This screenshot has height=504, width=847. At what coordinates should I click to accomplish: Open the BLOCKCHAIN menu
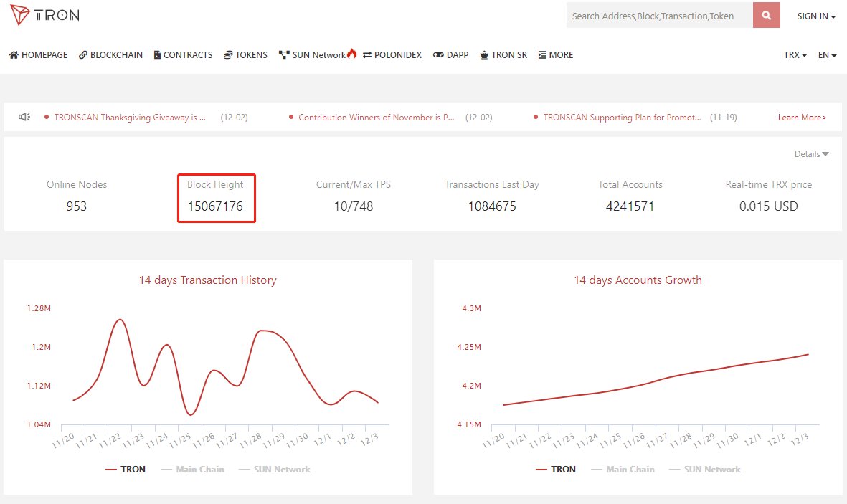tap(110, 55)
